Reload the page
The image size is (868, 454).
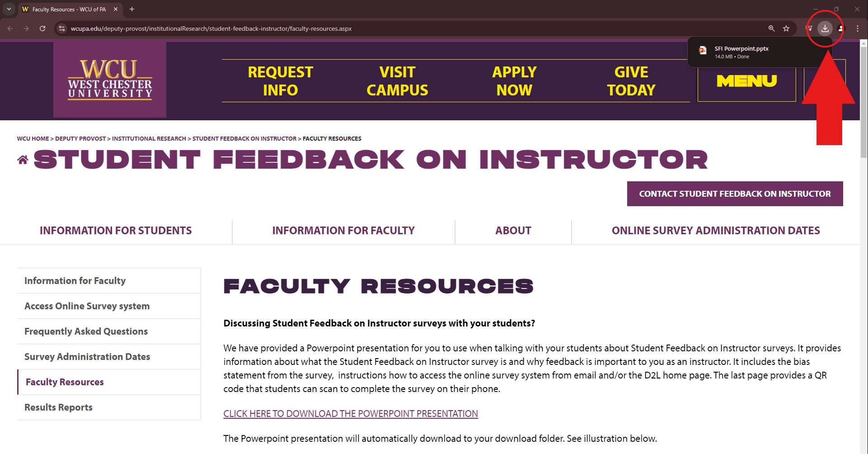42,28
